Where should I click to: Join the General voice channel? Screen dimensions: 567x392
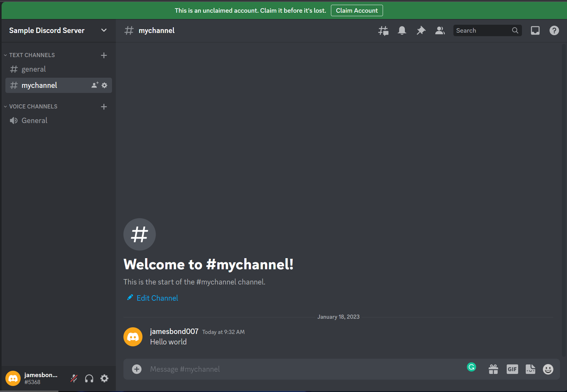tap(59, 121)
